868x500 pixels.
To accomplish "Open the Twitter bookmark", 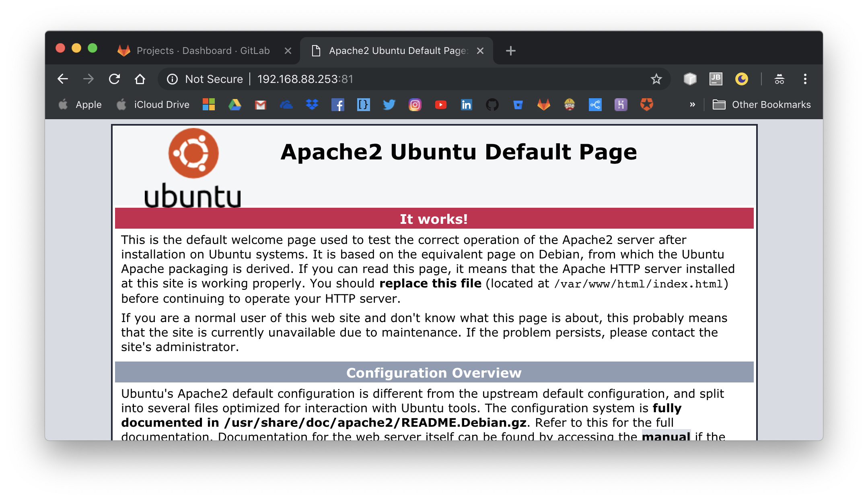I will pos(389,105).
